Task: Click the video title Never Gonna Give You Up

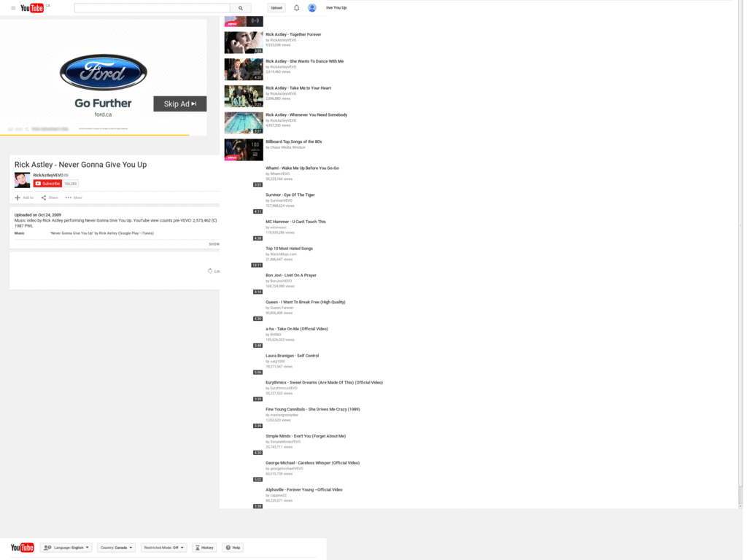Action: pyautogui.click(x=80, y=165)
